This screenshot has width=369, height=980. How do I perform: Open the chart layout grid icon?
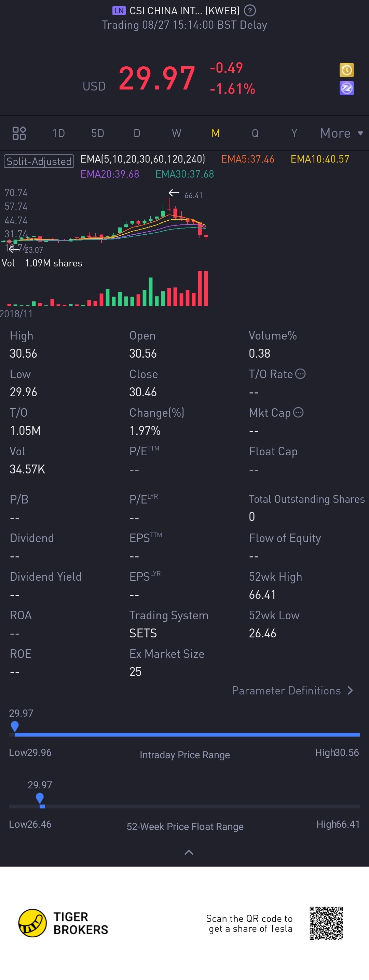19,133
